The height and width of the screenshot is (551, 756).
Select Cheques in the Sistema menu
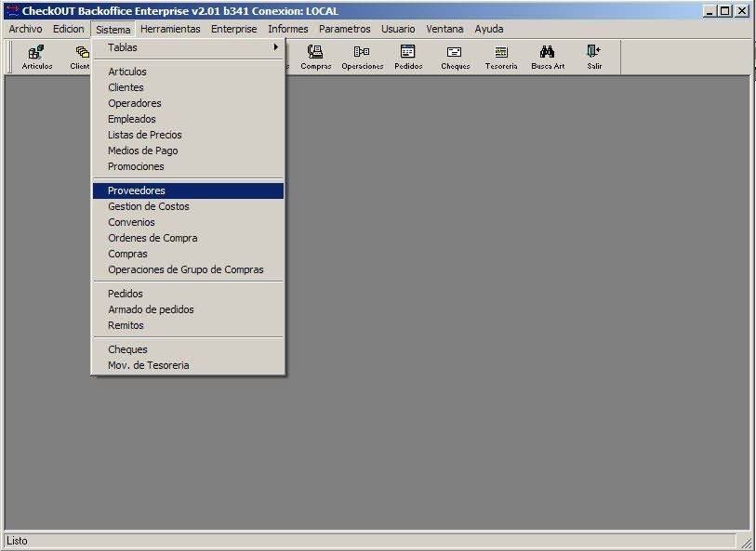(x=188, y=349)
